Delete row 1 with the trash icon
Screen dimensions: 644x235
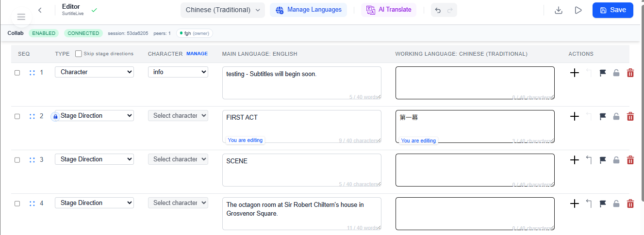coord(630,73)
